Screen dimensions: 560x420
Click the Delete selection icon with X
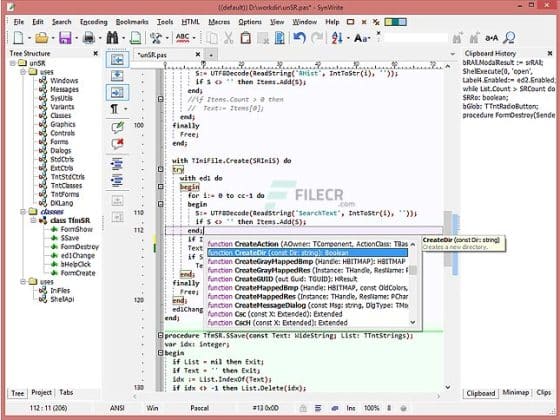[x=263, y=38]
